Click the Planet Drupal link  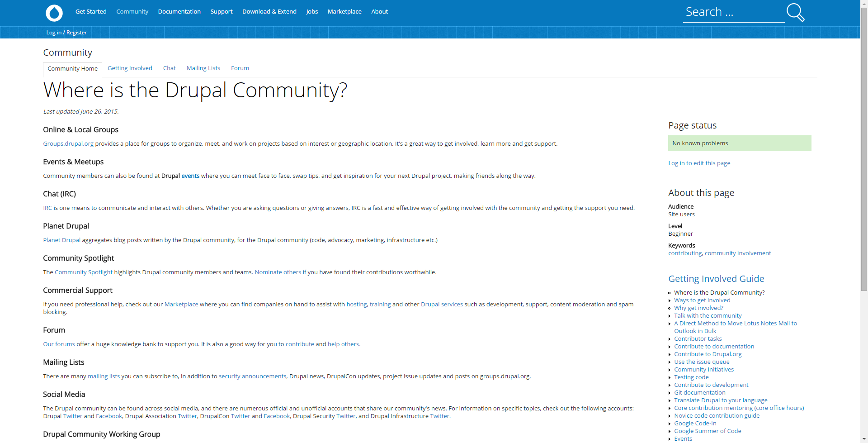[x=61, y=240]
